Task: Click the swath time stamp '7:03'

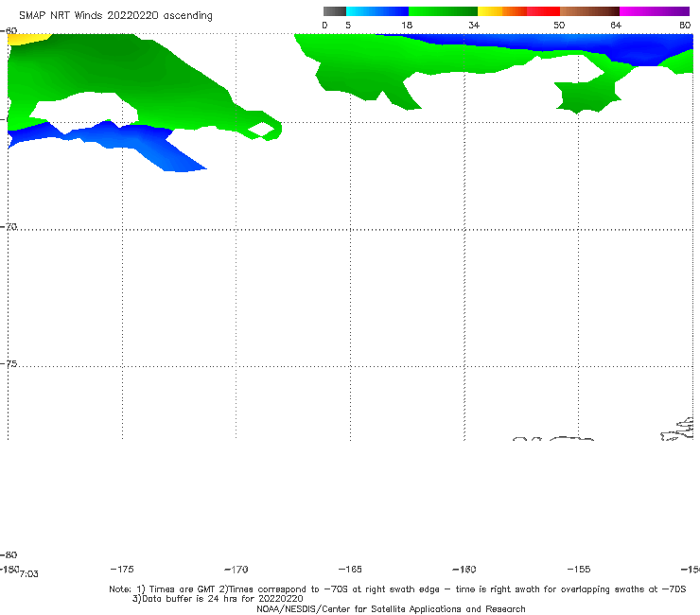Action: (x=29, y=574)
